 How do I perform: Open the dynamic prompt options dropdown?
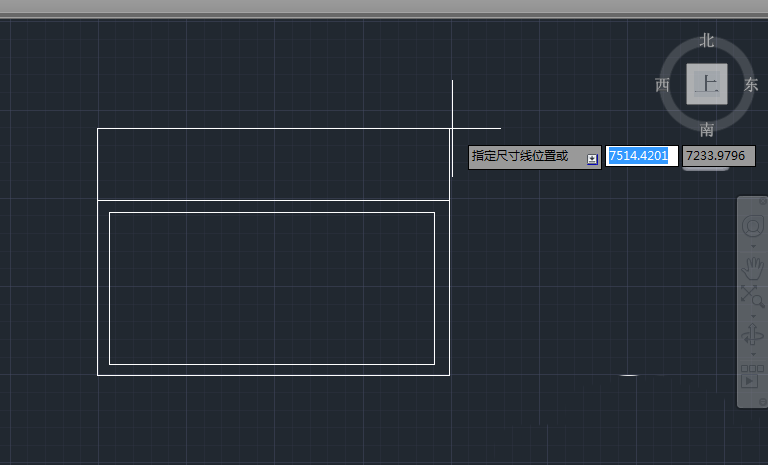point(592,159)
